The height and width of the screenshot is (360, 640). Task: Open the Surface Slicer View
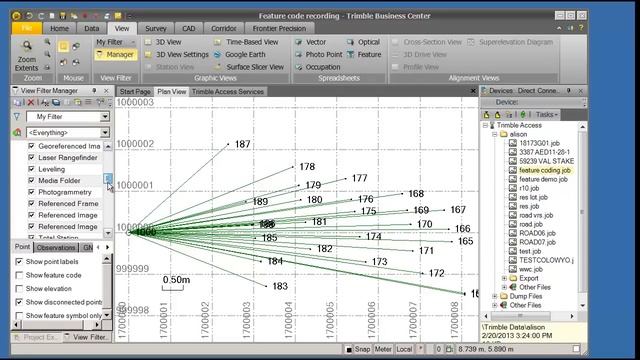tap(249, 67)
